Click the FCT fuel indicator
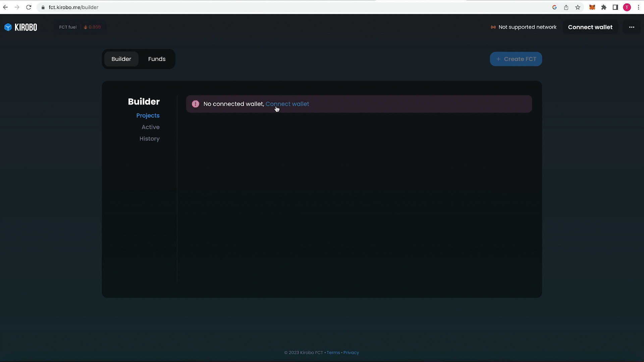 coord(80,27)
